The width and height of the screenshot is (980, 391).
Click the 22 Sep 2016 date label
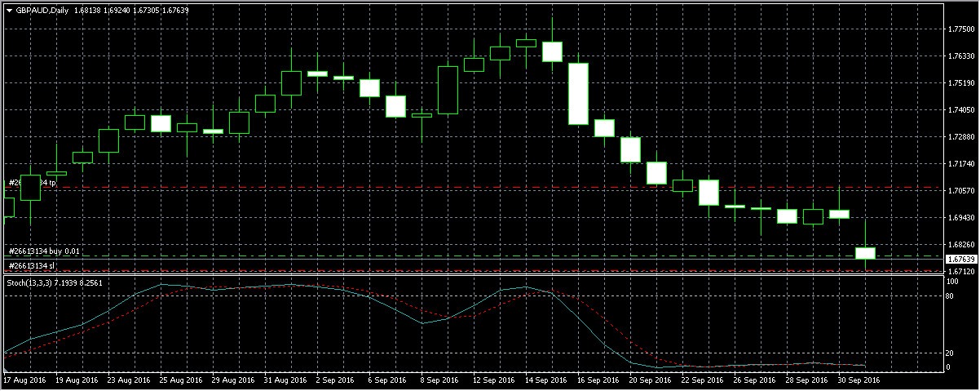click(x=704, y=380)
